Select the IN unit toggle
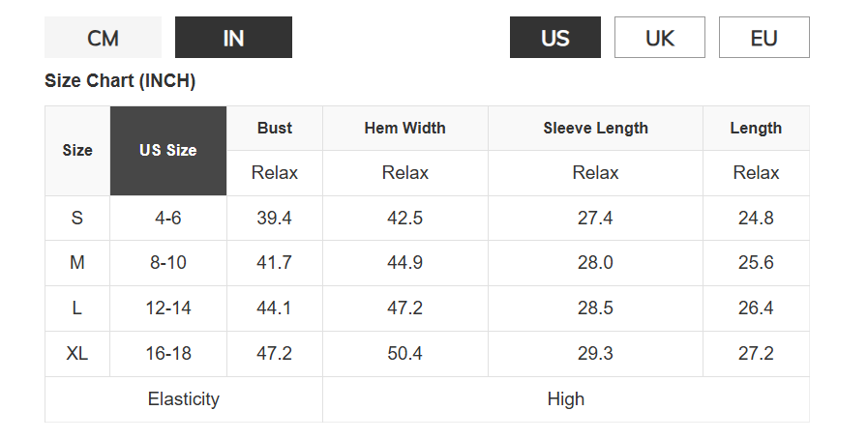This screenshot has height=440, width=868. click(233, 38)
